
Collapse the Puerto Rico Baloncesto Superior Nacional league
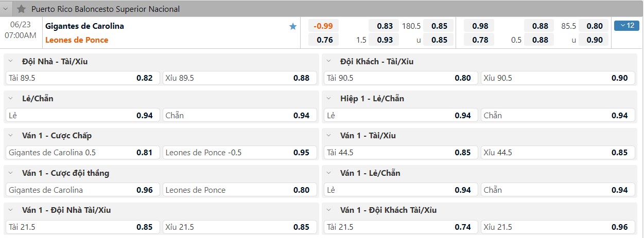tap(7, 9)
